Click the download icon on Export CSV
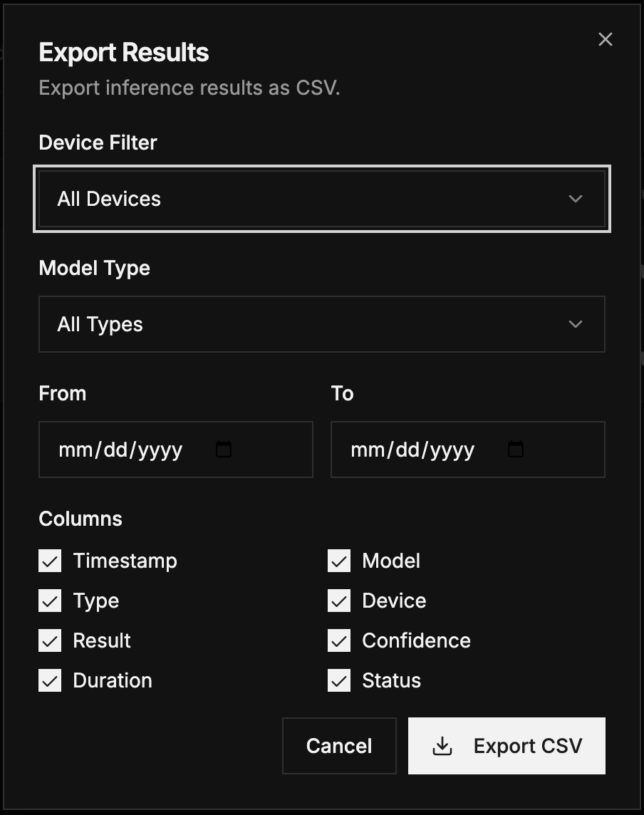The width and height of the screenshot is (644, 815). pos(442,745)
